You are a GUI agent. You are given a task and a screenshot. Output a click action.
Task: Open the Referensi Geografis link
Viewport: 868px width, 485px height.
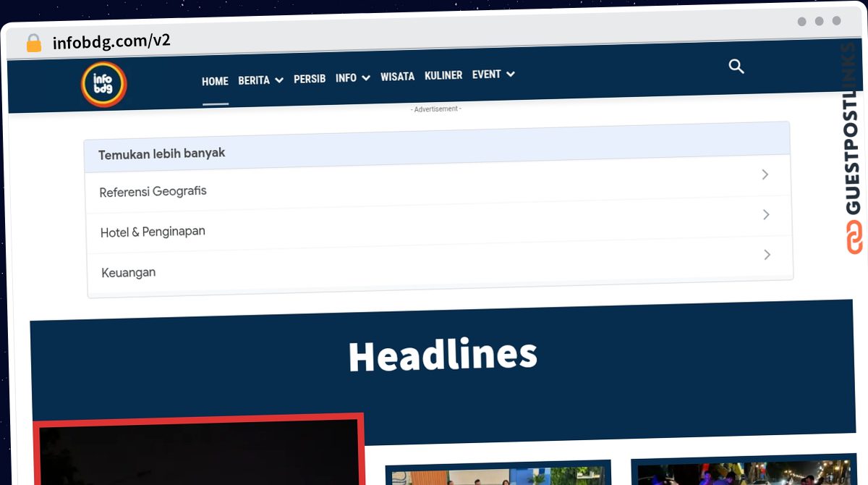click(153, 192)
